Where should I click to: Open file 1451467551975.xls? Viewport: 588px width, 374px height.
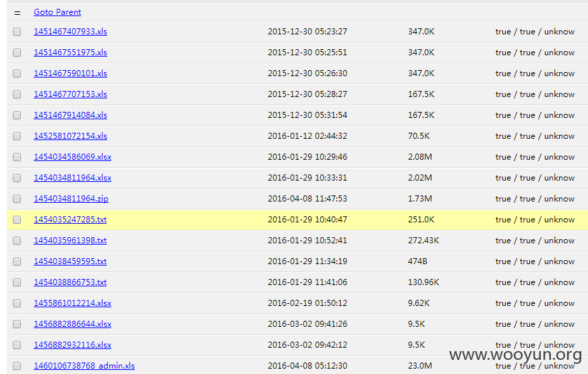pos(71,53)
